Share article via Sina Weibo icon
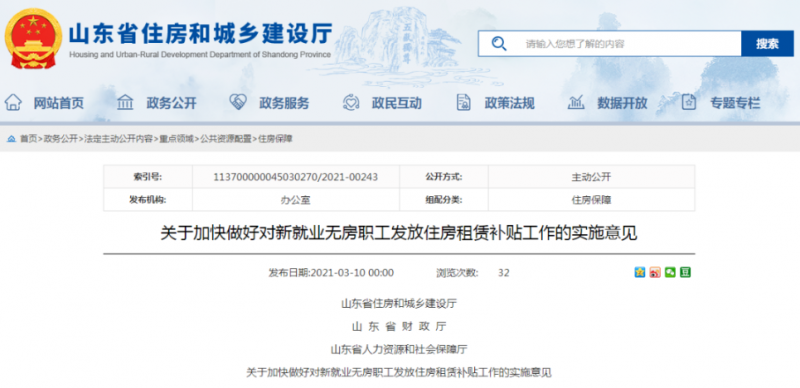 655,273
